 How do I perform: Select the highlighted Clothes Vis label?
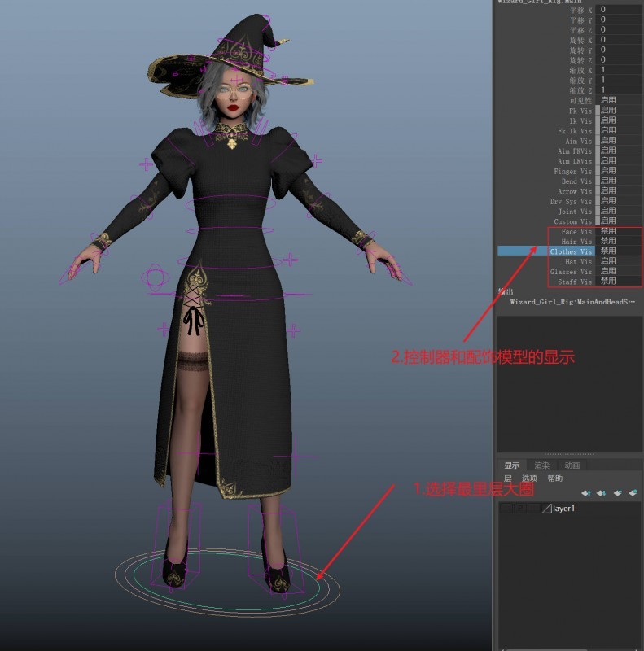572,251
